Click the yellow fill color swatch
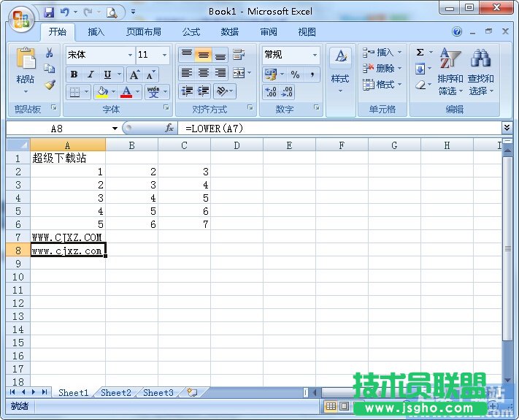This screenshot has width=519, height=420. pyautogui.click(x=101, y=92)
